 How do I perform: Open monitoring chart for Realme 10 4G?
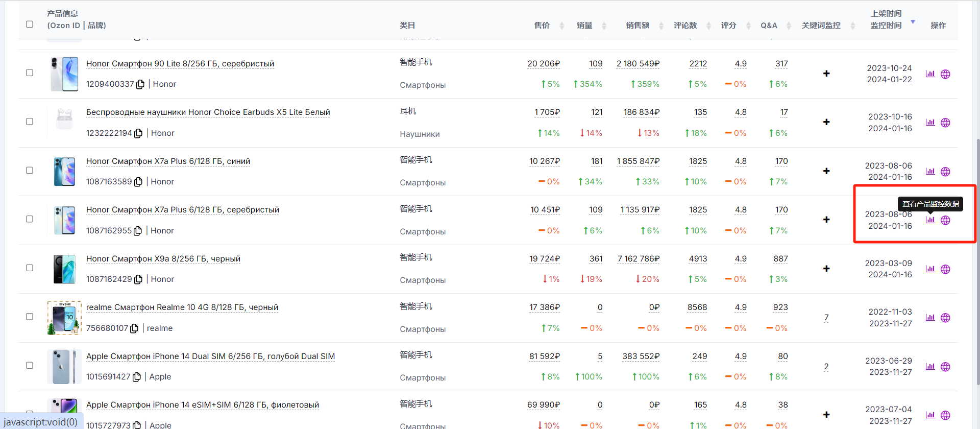tap(930, 318)
